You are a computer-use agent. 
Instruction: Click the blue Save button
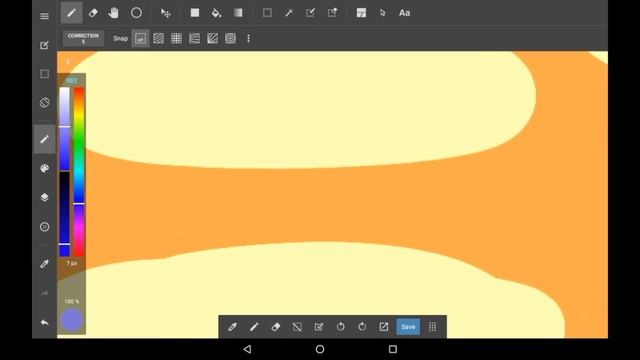(408, 327)
